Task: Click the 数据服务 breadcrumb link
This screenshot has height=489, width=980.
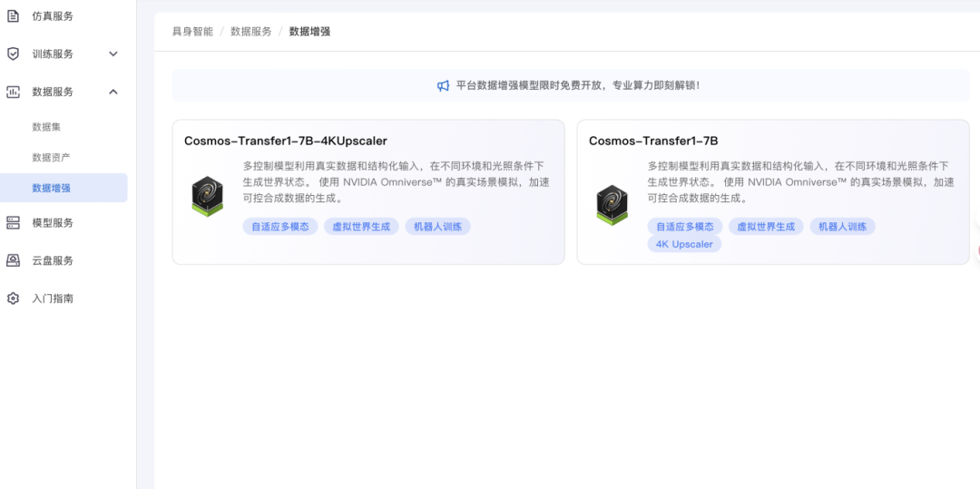Action: (x=251, y=32)
